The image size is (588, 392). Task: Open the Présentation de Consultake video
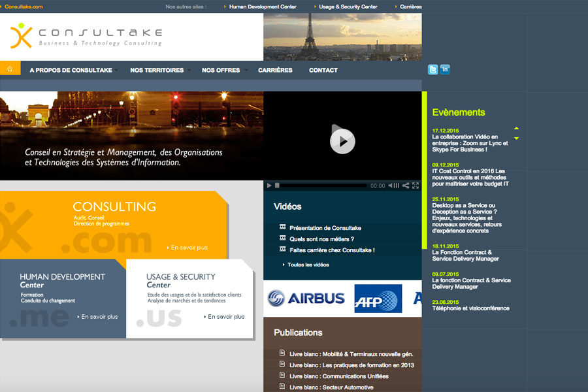tap(325, 228)
